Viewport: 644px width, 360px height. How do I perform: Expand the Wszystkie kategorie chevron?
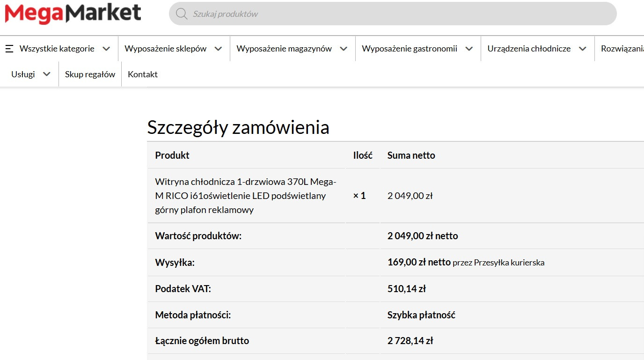click(106, 49)
